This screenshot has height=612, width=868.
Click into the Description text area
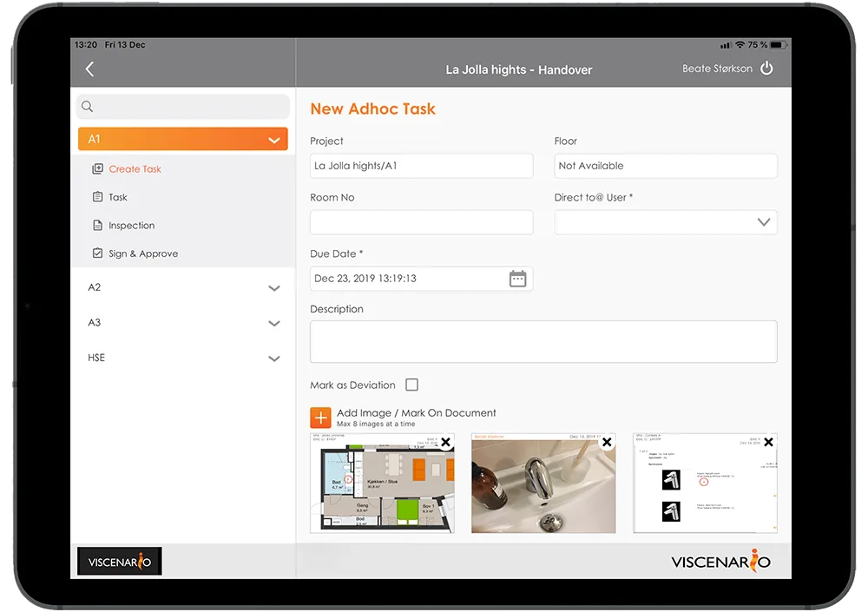coord(543,342)
